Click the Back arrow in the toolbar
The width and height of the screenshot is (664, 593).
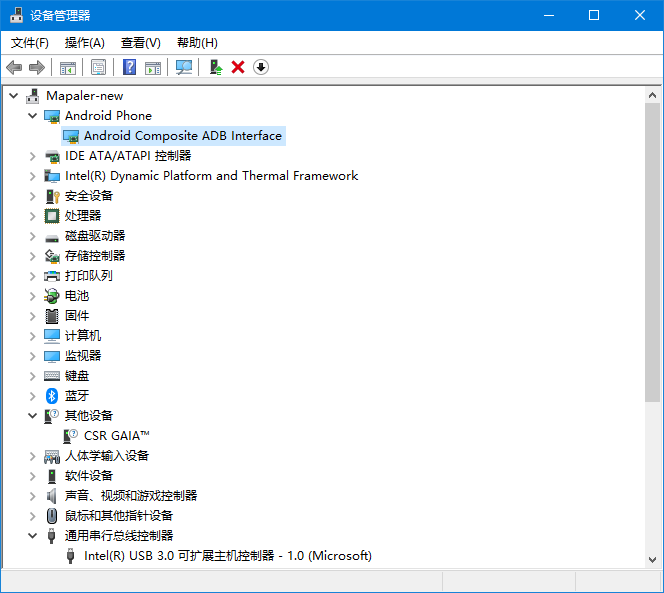(14, 67)
